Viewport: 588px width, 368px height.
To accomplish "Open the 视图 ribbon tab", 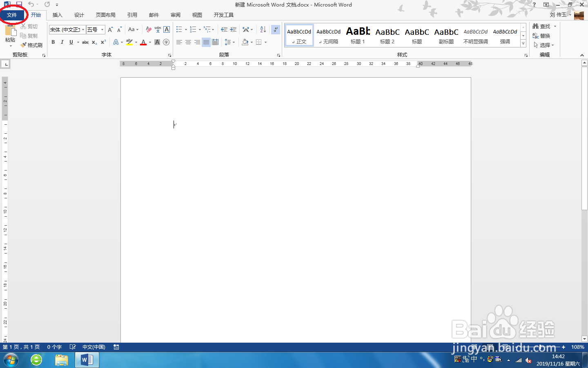I will [x=197, y=15].
